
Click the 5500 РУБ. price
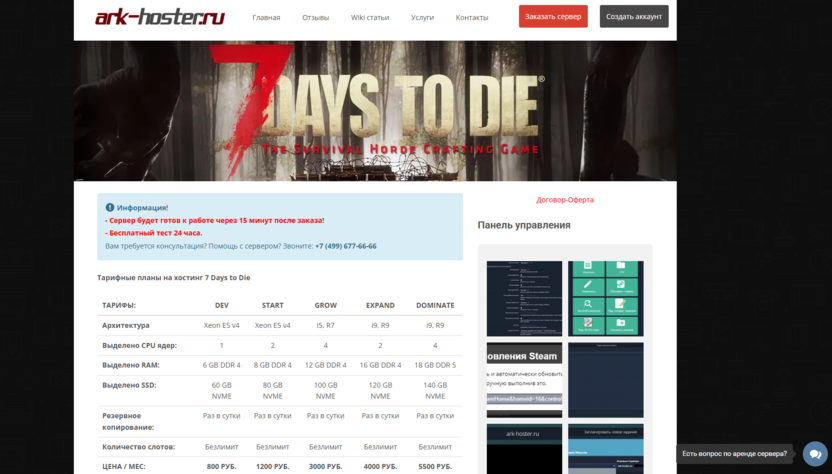pos(435,467)
